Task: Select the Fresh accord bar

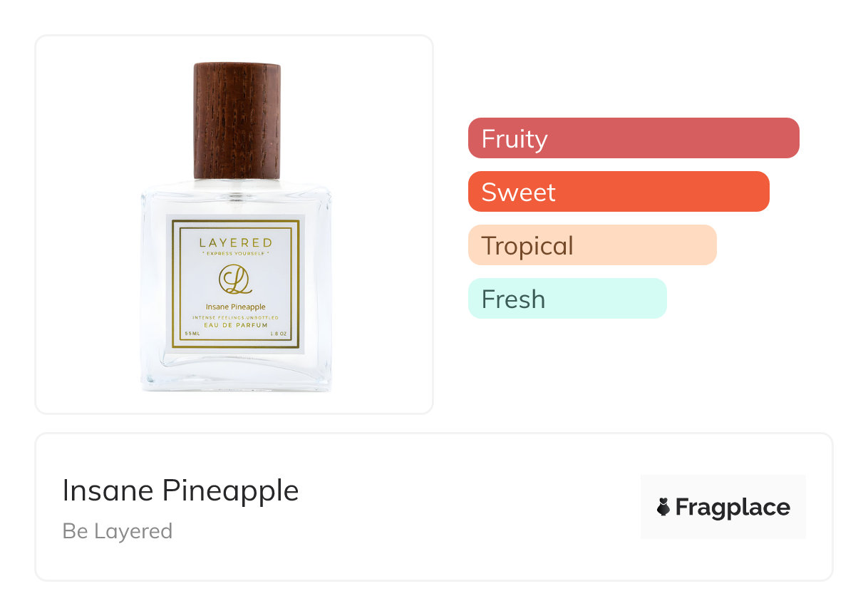Action: pyautogui.click(x=567, y=299)
